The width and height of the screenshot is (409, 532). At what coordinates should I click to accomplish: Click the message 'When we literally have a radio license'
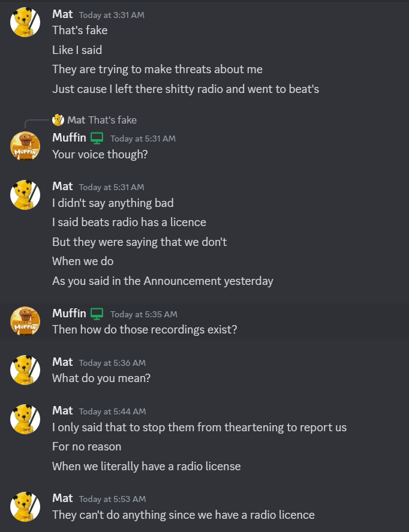click(x=146, y=466)
